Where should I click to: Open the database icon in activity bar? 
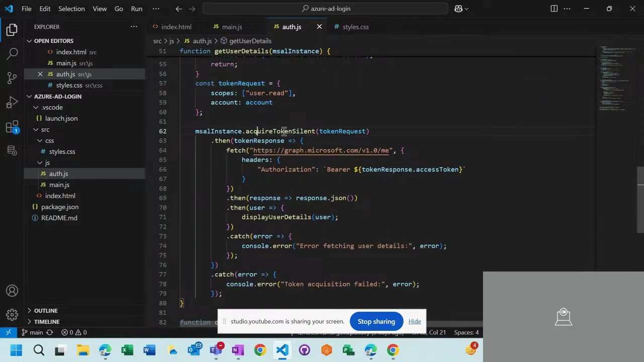(12, 151)
